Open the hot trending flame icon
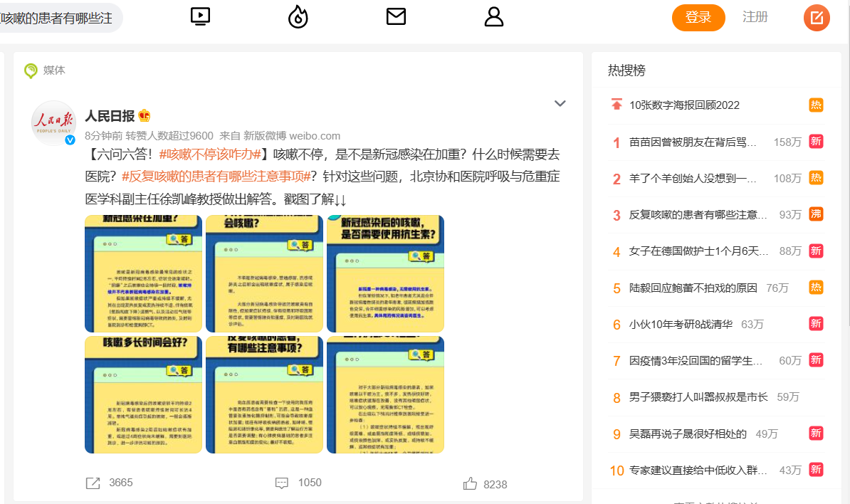850x504 pixels. click(x=298, y=16)
